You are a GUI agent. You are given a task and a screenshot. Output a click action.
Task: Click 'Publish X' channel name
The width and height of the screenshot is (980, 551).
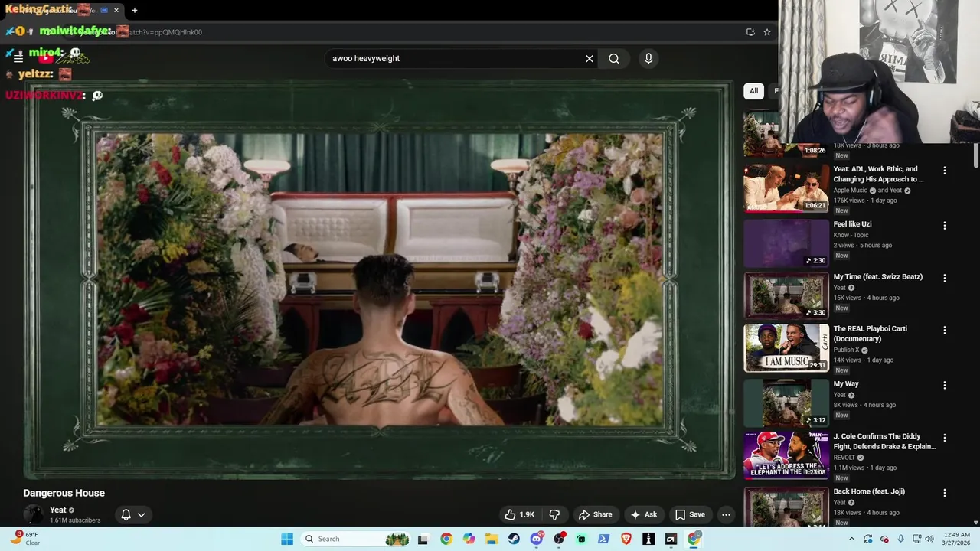(846, 350)
